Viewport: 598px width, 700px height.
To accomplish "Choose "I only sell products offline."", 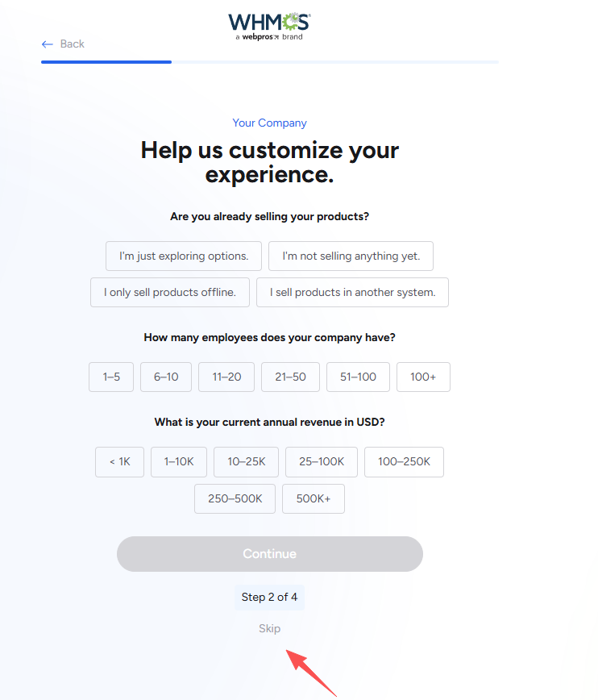I will coord(170,293).
